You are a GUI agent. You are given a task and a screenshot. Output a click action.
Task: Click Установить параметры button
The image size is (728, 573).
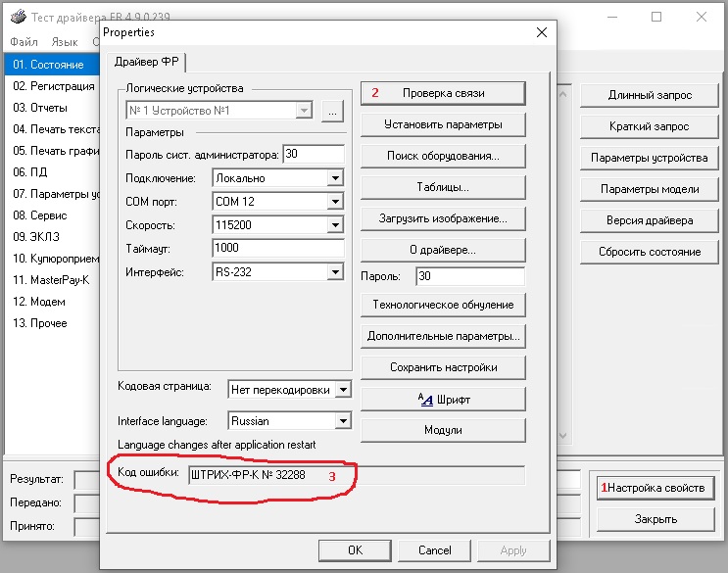coord(443,124)
